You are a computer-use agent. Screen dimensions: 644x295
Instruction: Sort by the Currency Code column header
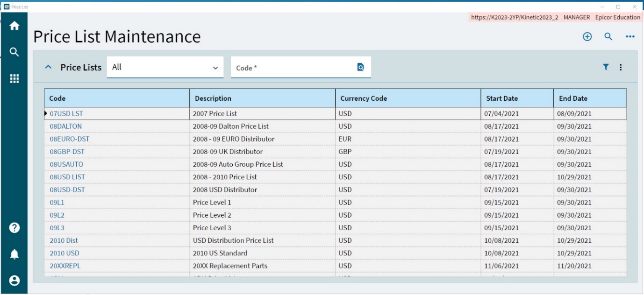tap(408, 98)
